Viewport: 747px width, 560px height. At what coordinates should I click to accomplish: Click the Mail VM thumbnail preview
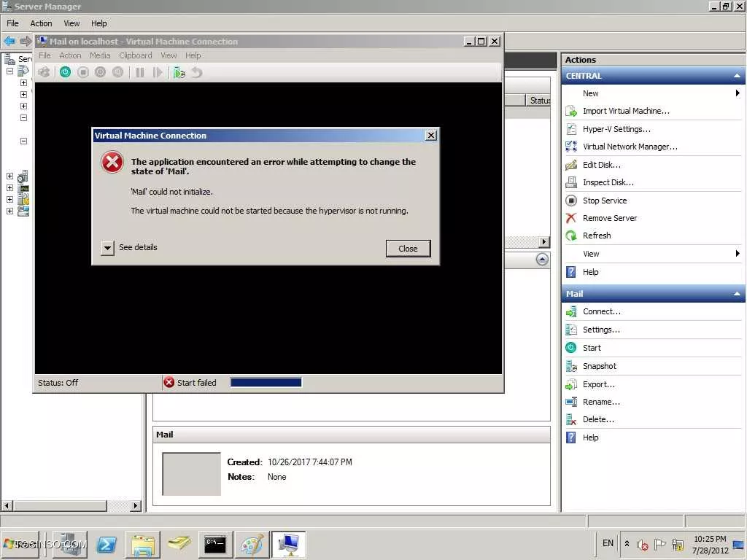click(x=192, y=474)
